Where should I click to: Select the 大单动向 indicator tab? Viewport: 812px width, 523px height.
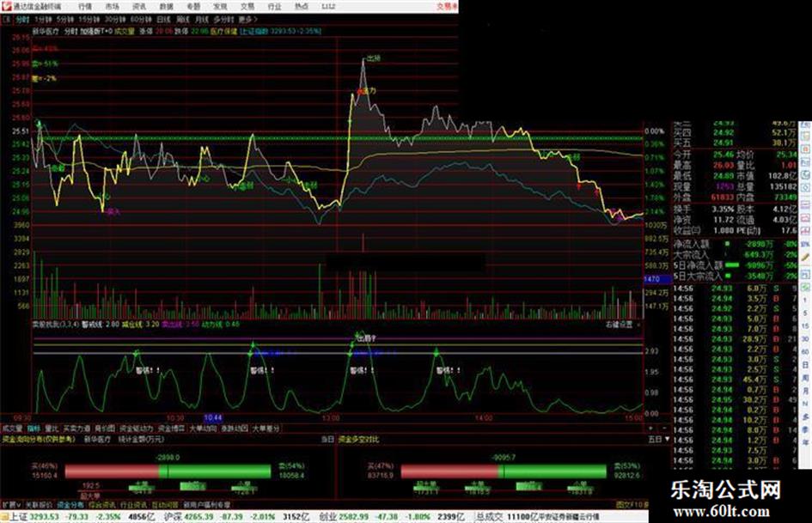click(x=203, y=429)
